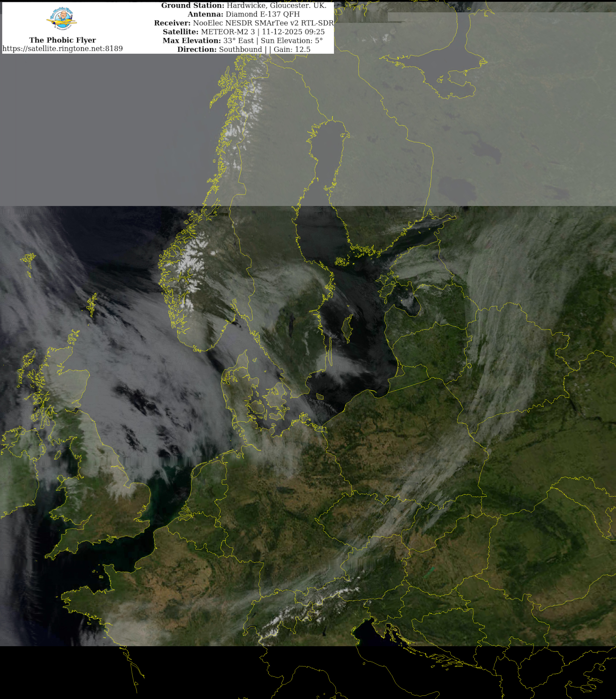The width and height of the screenshot is (616, 699).
Task: Open the satellite.ringtone.net:8189 link
Action: tap(62, 49)
